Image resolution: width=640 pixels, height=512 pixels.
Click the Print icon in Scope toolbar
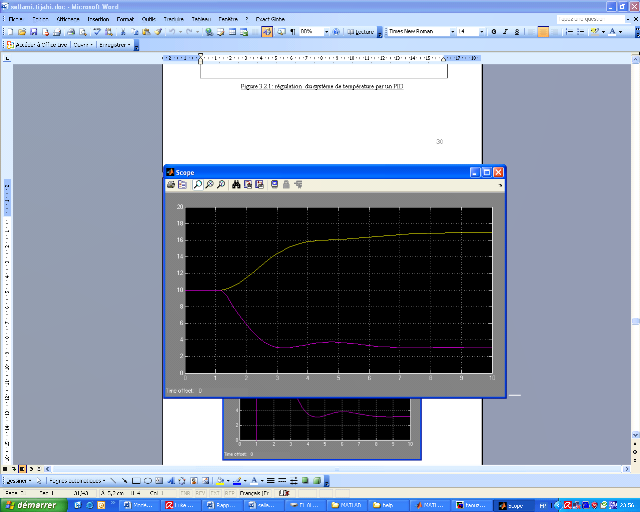point(171,185)
